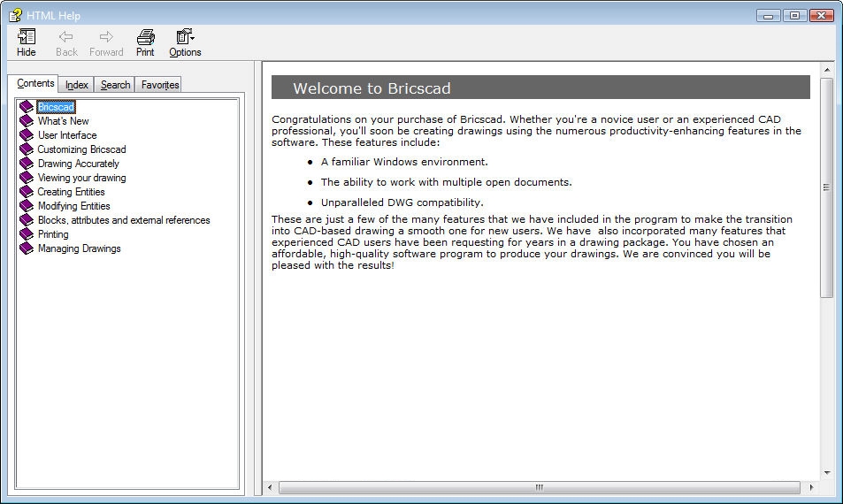
Task: Maximize the HTML Help window
Action: 794,16
